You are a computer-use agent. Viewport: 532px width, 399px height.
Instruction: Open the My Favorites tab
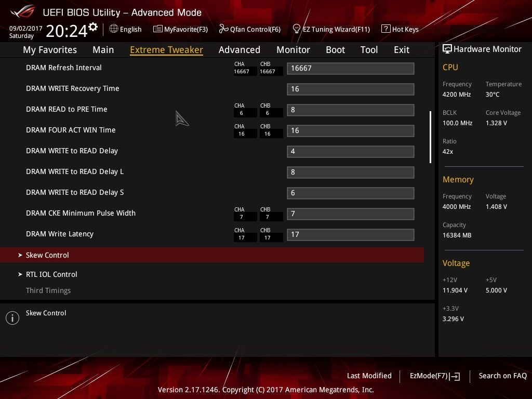tap(50, 50)
